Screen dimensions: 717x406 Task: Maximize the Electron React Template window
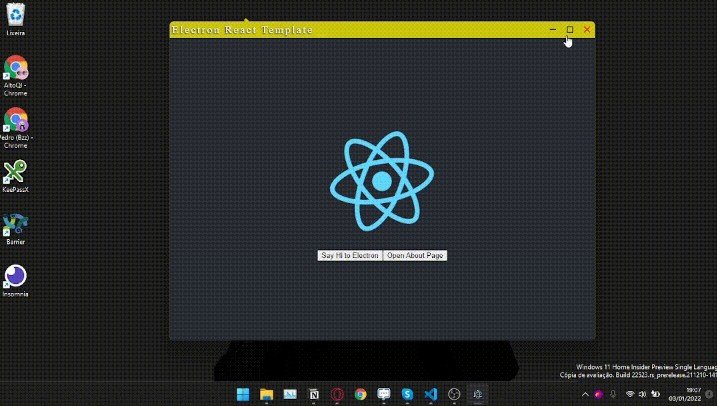(570, 30)
